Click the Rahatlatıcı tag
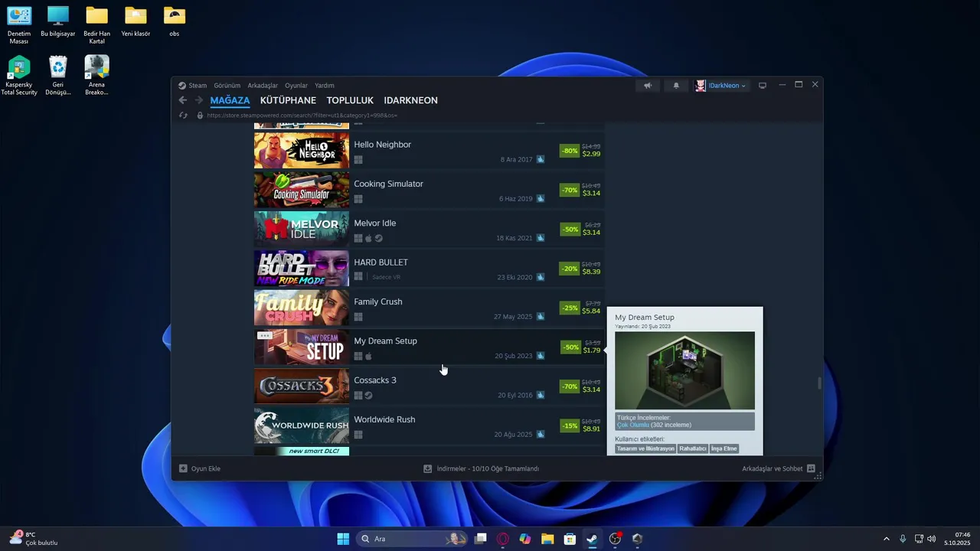The width and height of the screenshot is (980, 551). tap(693, 448)
